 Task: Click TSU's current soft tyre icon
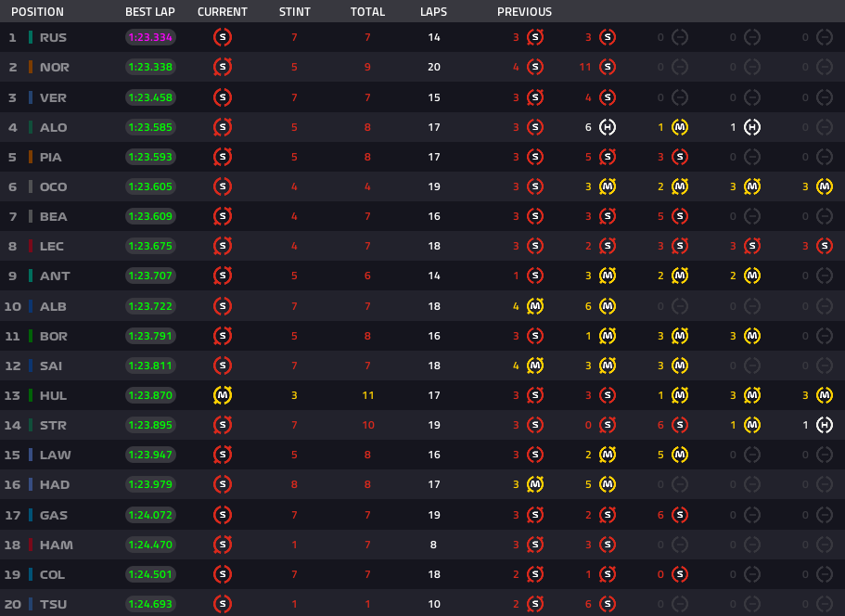tap(223, 605)
